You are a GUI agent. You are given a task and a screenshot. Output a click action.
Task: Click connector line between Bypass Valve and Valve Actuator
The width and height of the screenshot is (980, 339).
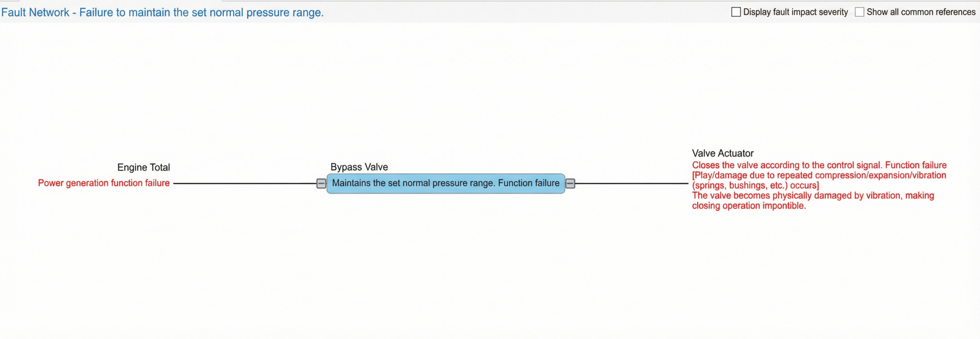click(631, 184)
